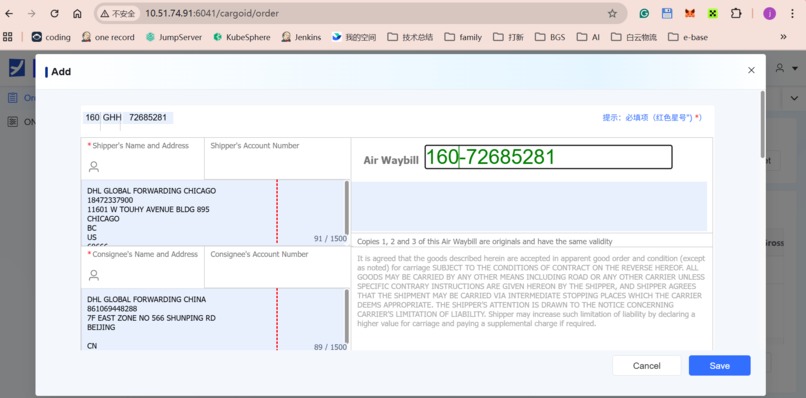Screen dimensions: 806x398
Task: Click the "7F EAST ZONE NO 566 SHUNPING RD" line
Action: (151, 318)
